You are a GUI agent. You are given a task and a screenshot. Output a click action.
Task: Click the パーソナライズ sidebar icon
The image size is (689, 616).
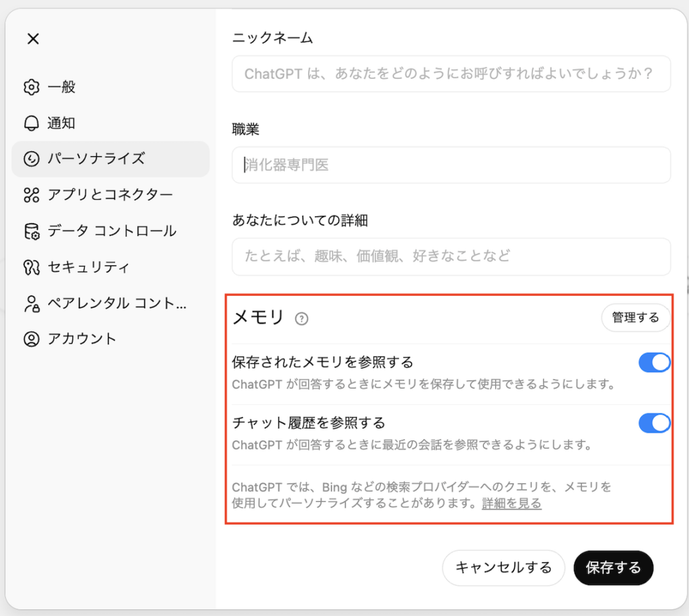tap(32, 159)
